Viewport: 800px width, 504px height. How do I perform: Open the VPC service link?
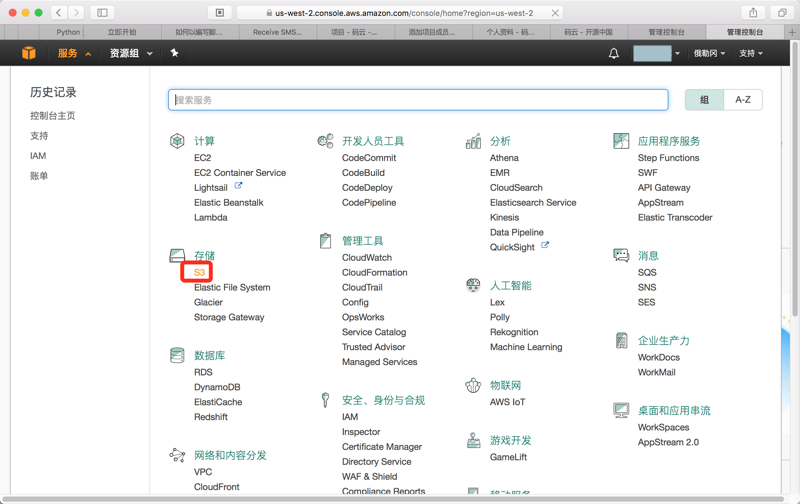click(x=203, y=472)
